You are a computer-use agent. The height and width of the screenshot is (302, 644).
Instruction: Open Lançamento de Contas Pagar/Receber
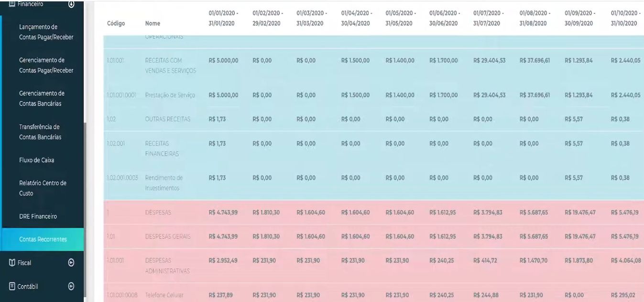coord(46,32)
